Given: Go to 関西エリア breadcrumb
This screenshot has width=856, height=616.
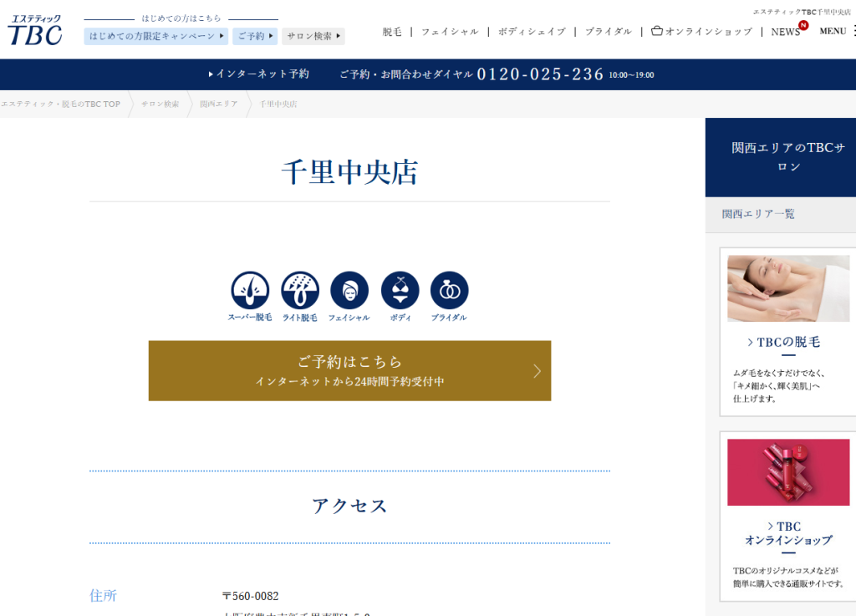Looking at the screenshot, I should pyautogui.click(x=218, y=104).
